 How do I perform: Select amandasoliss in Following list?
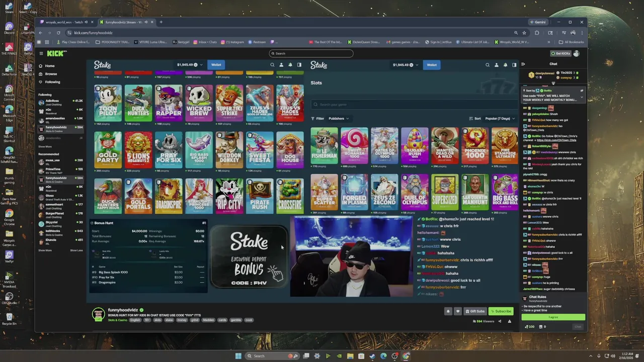[x=60, y=119]
